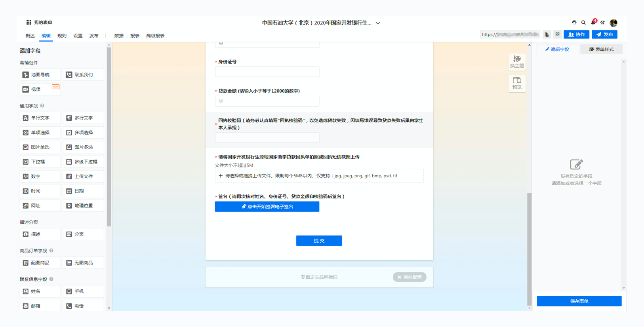The image size is (644, 327).
Task: Add a 时间 field
Action: (40, 191)
